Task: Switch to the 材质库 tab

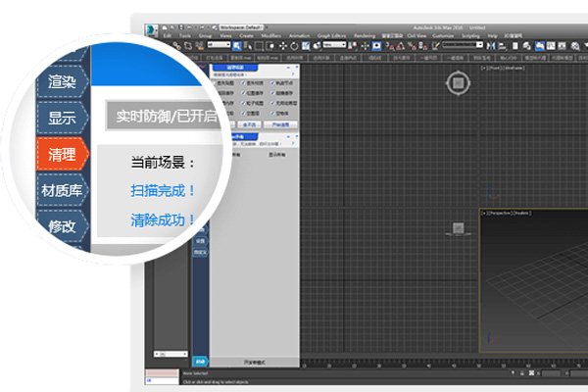Action: click(63, 190)
